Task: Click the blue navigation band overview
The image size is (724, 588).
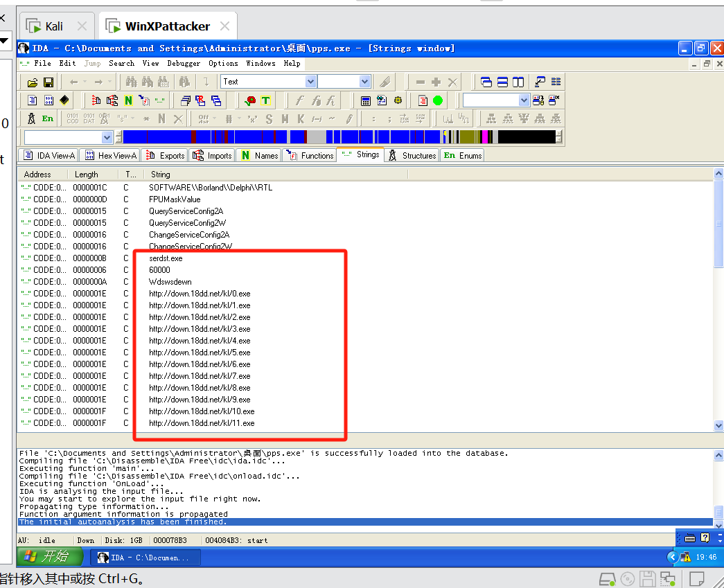Action: tap(339, 136)
